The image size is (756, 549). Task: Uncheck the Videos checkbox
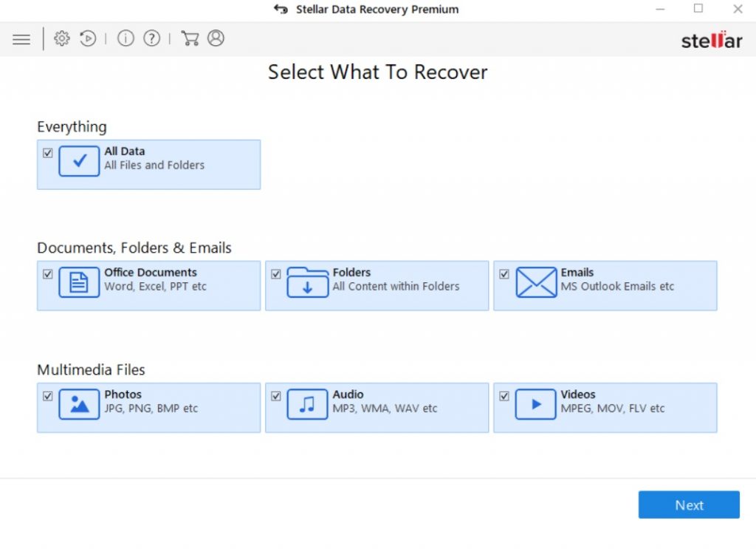tap(504, 396)
